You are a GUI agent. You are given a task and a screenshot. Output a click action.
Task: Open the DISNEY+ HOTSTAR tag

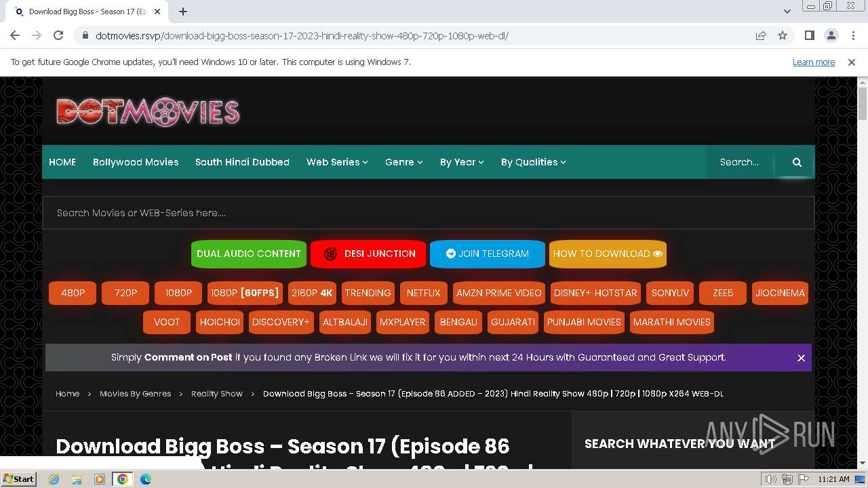[595, 293]
